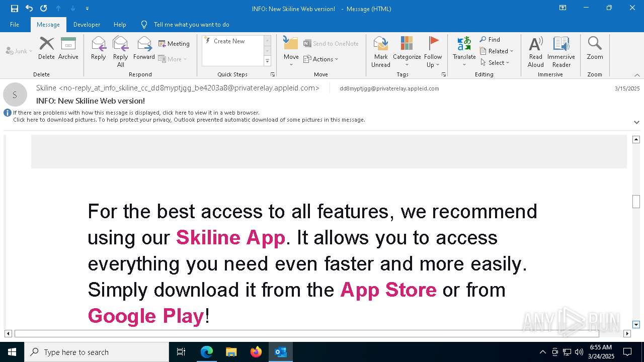
Task: Click the sender avatar circle
Action: pos(15,95)
